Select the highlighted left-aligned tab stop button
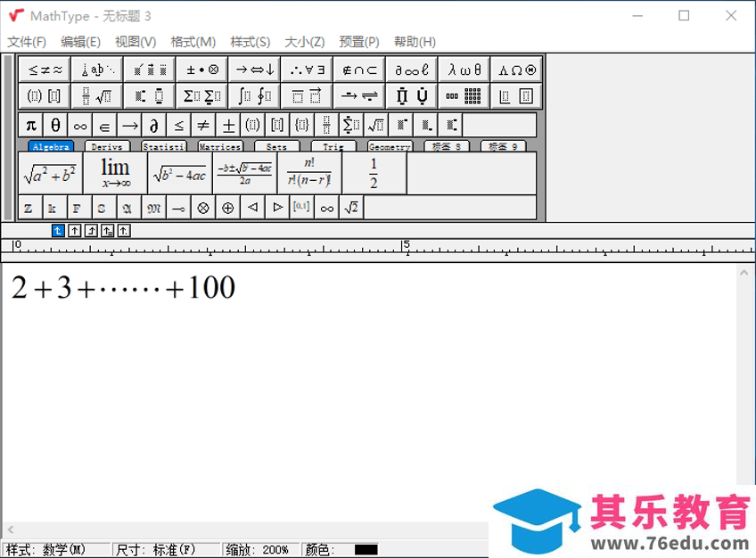 tap(58, 231)
